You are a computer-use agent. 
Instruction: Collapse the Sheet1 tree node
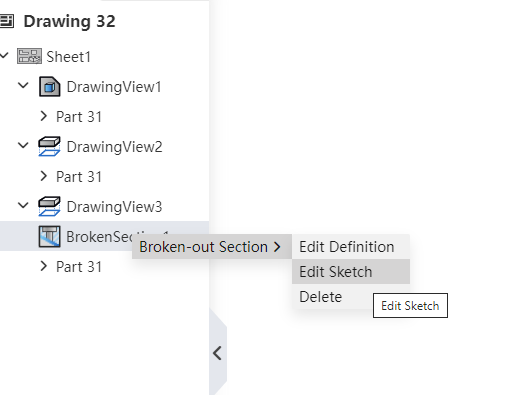click(x=4, y=55)
